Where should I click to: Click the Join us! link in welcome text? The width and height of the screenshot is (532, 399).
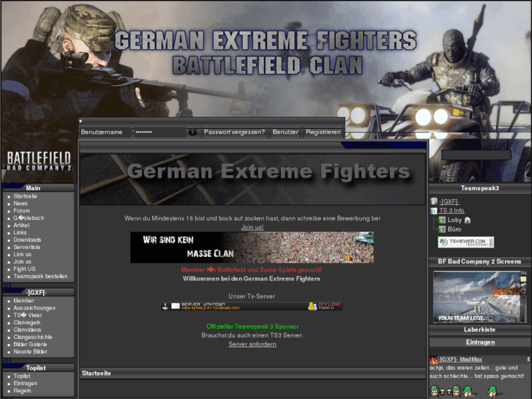click(252, 227)
